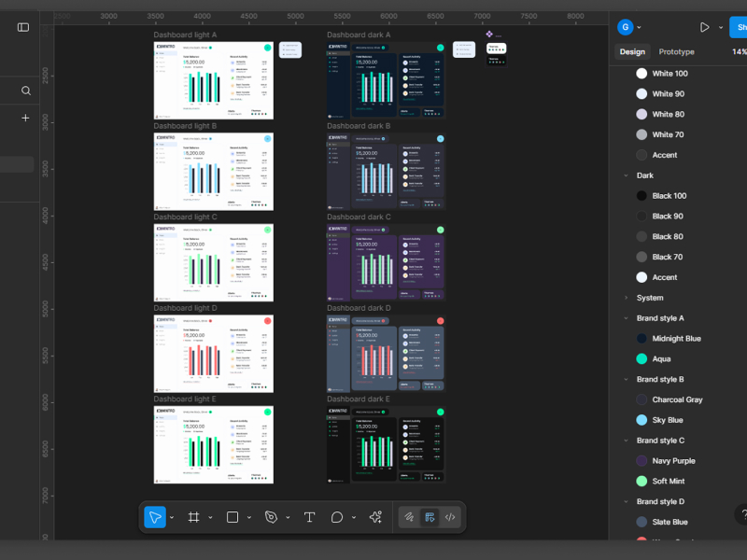Choose the Rectangle shape tool
The image size is (747, 560).
233,517
